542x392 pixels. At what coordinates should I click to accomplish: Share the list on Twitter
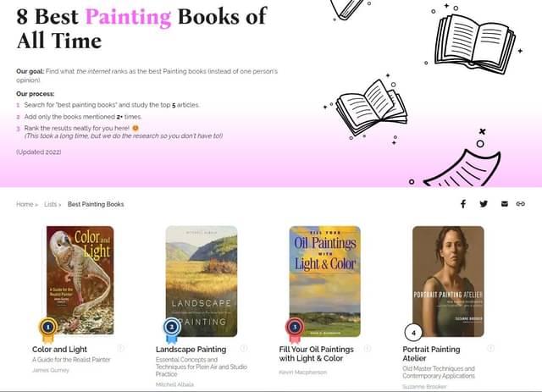coord(484,204)
